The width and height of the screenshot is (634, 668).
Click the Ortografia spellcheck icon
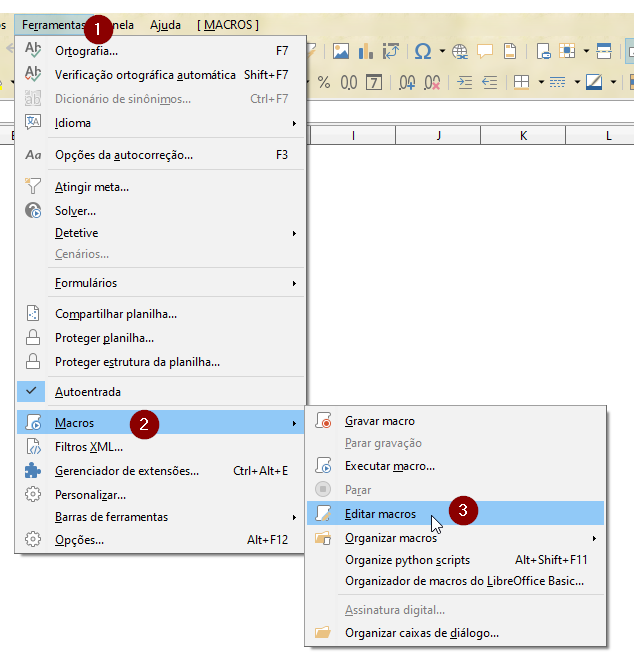(x=33, y=50)
